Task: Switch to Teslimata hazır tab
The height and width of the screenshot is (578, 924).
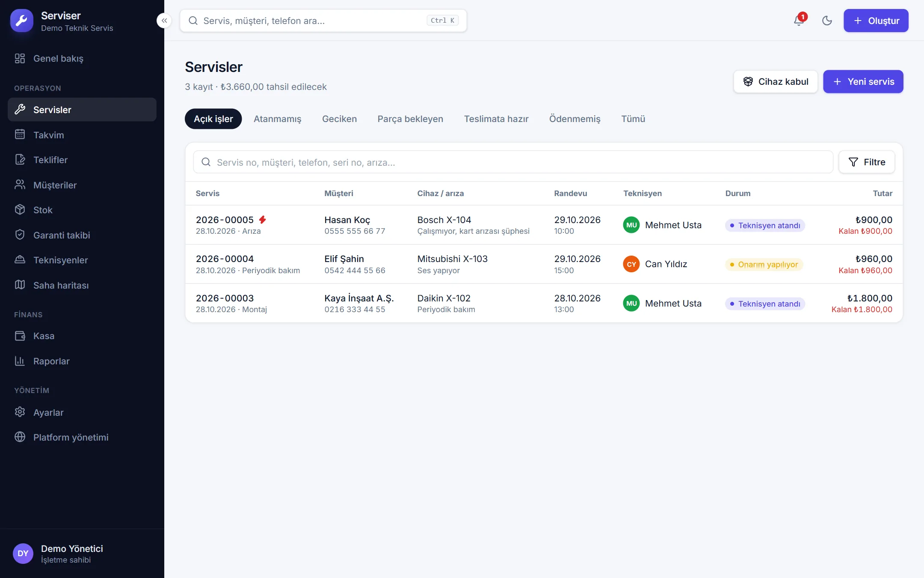Action: [x=496, y=119]
